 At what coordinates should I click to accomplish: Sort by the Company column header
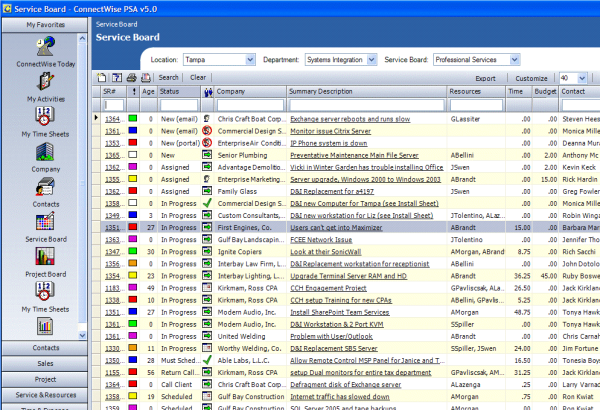coord(250,92)
